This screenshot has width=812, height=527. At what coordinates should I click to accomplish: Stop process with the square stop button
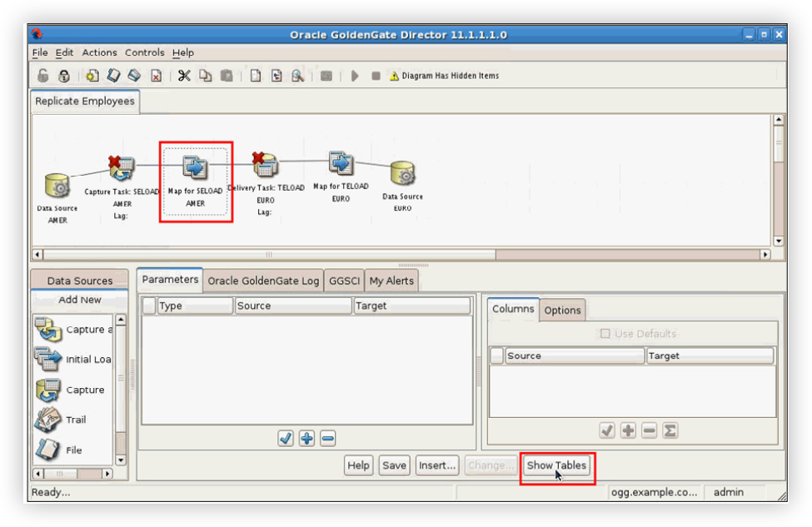(376, 76)
